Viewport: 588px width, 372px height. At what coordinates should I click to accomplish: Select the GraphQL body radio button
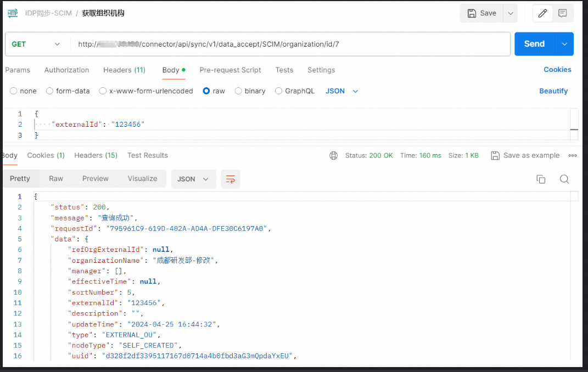click(x=279, y=91)
